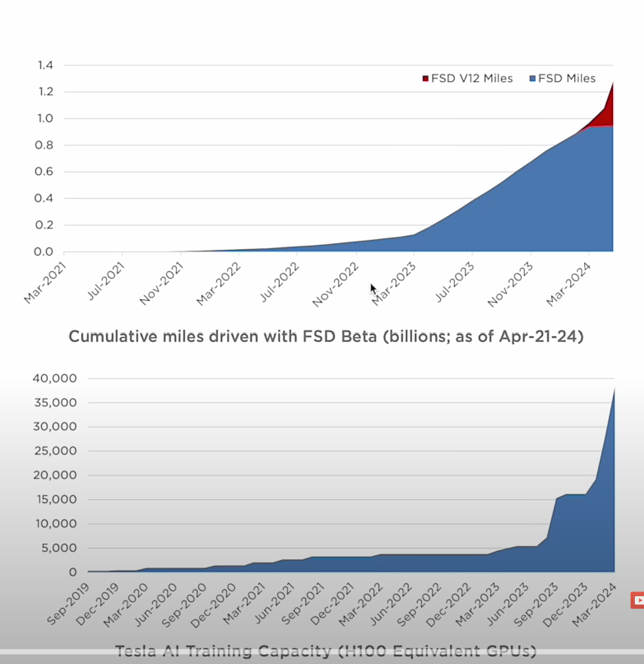Image resolution: width=644 pixels, height=664 pixels.
Task: Click the 'Jun-2020' x-axis label
Action: click(x=155, y=604)
